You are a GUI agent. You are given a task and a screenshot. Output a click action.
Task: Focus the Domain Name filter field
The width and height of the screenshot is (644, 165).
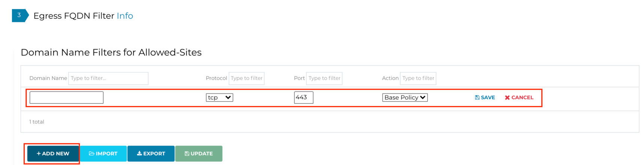[x=108, y=78]
